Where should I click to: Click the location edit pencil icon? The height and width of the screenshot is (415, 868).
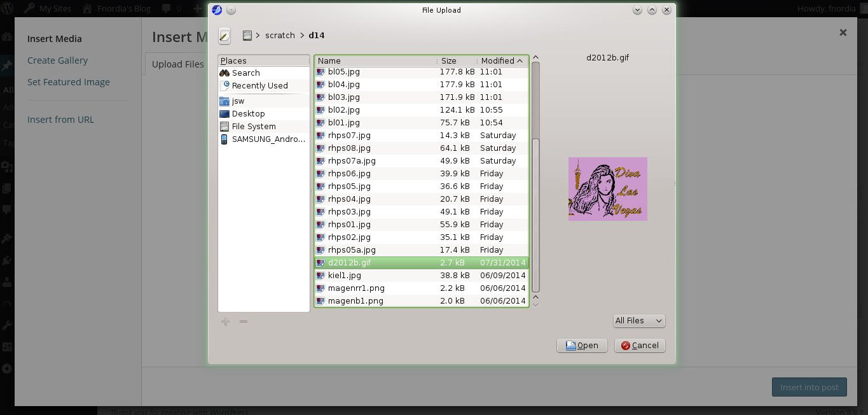click(x=224, y=36)
